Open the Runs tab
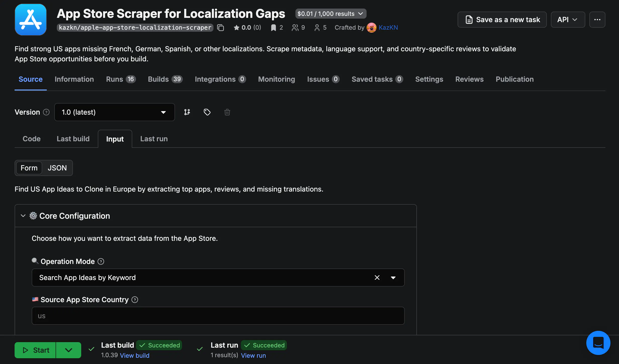The height and width of the screenshot is (364, 619). pos(121,79)
